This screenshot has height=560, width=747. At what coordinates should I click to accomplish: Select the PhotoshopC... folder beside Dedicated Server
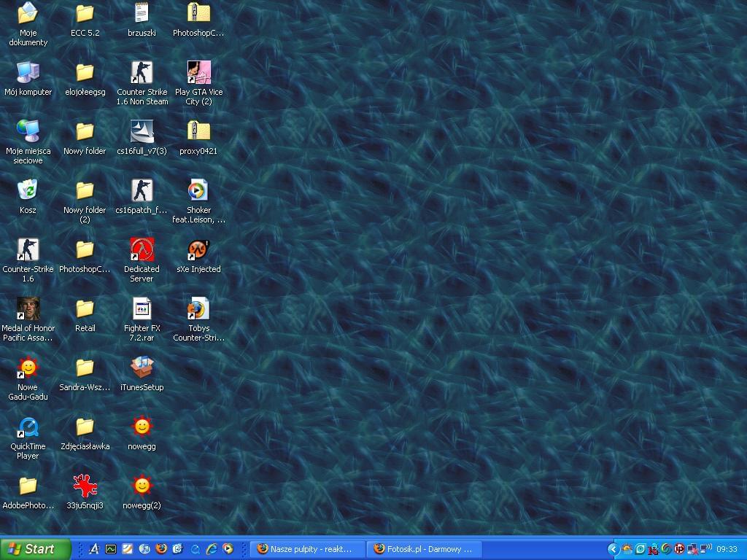click(85, 256)
